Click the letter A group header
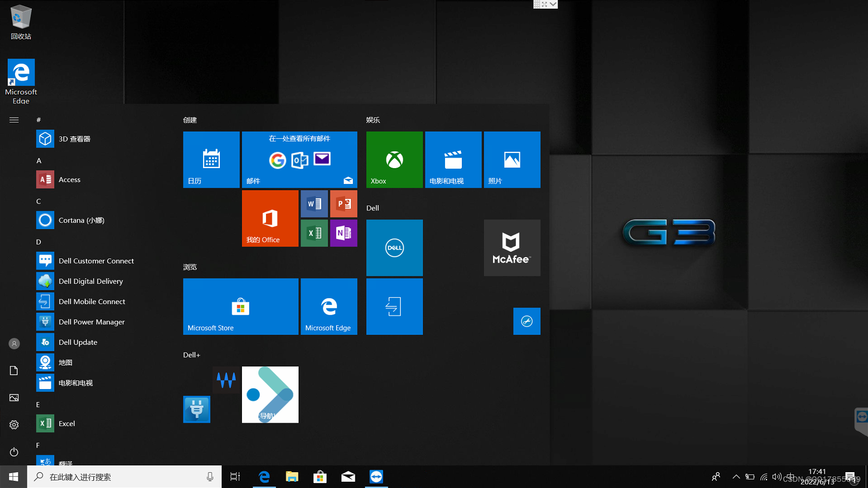 pyautogui.click(x=39, y=160)
